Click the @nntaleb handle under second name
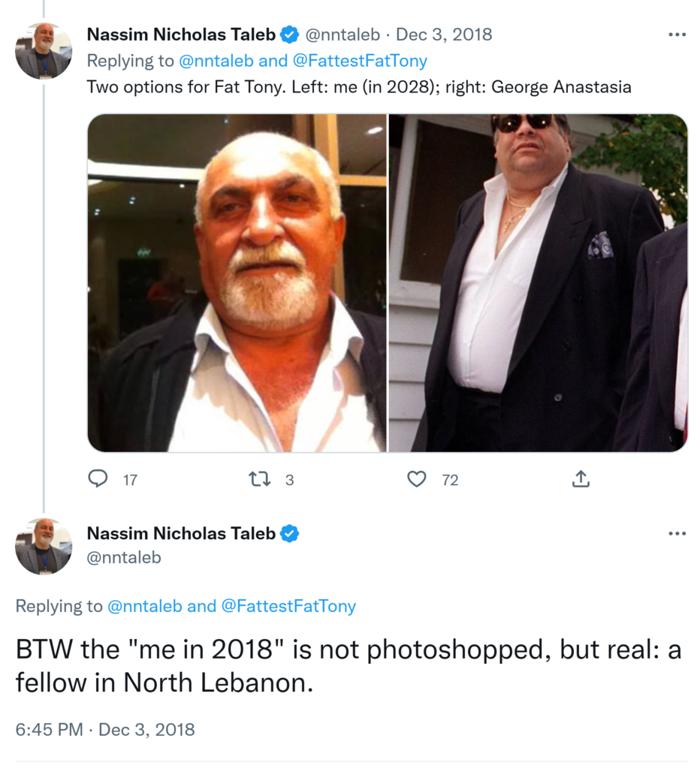Screen dimensions: 700x769 [x=124, y=557]
